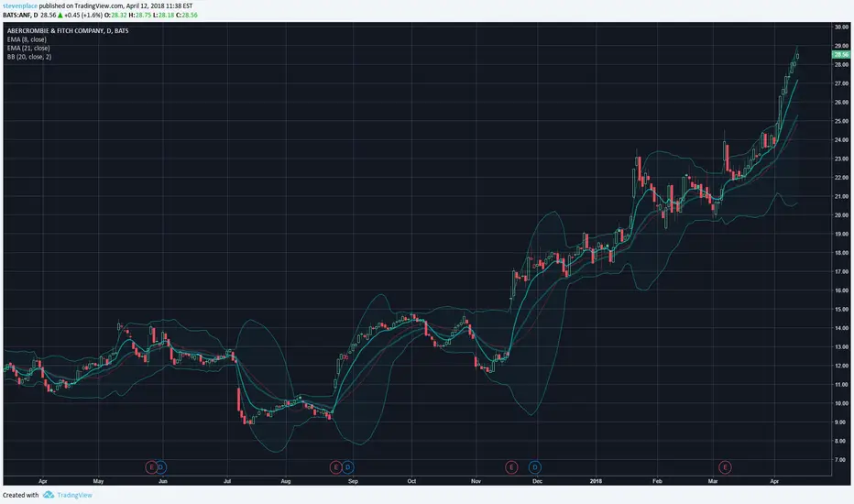Click the May label on time axis
This screenshot has width=854, height=504.
(98, 481)
